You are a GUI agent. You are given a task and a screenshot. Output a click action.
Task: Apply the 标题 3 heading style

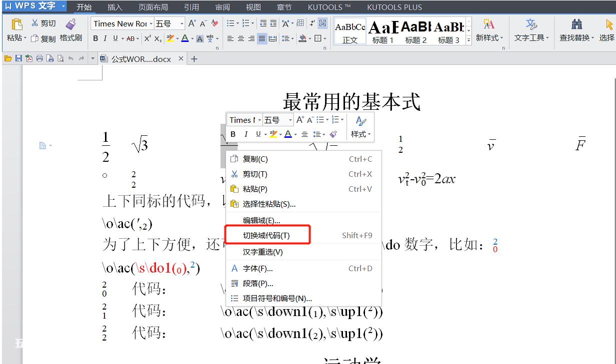pyautogui.click(x=449, y=32)
